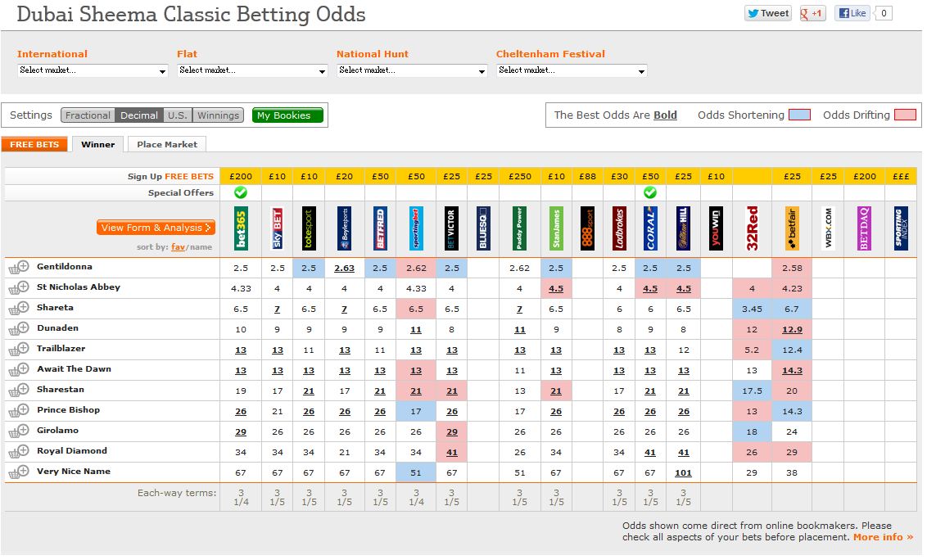Click the Sky Bet bookmaker logo
Screen dimensions: 927x560
(277, 228)
